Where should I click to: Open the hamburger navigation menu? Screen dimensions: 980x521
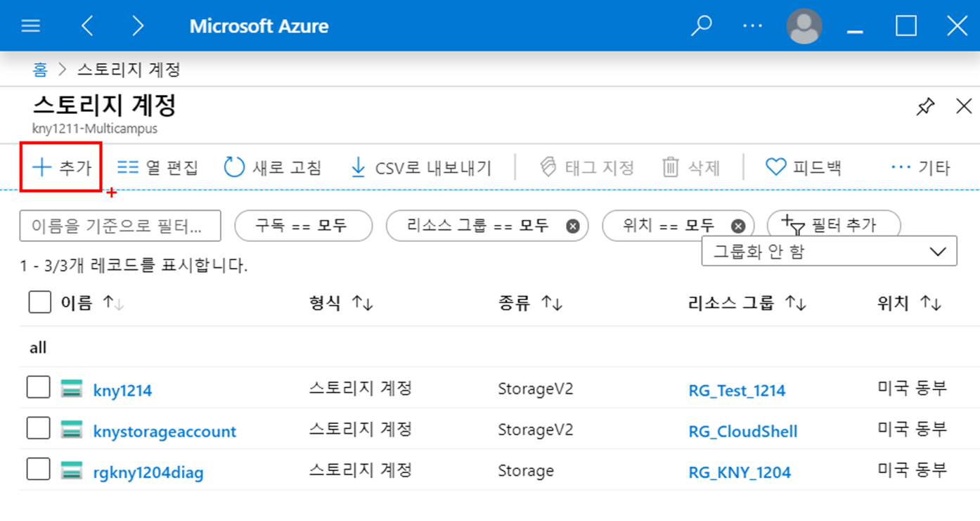(x=31, y=27)
